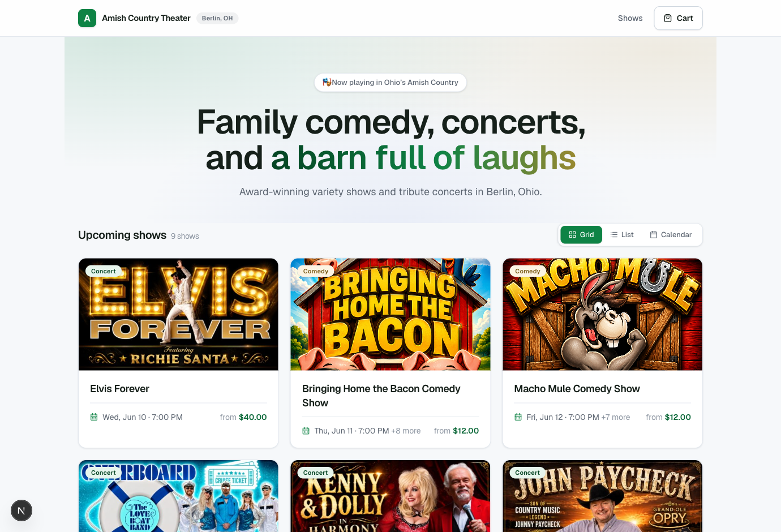
Task: Click calendar icon beside Thu, Jun 11
Action: [306, 431]
